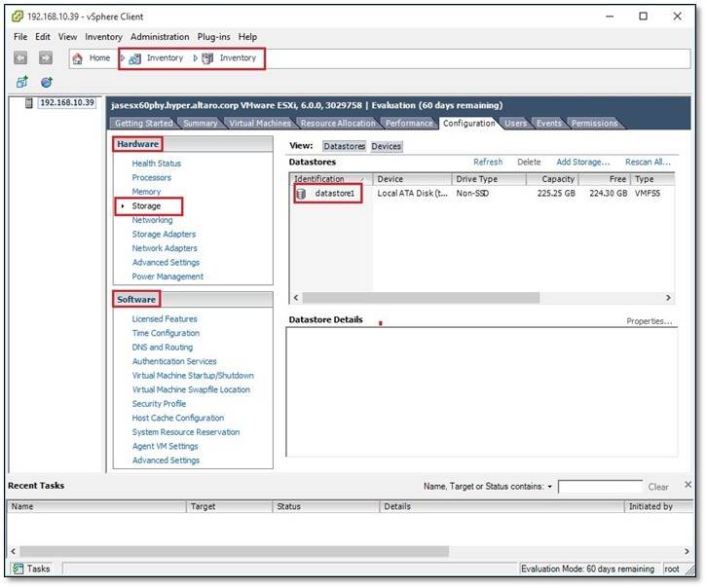The image size is (707, 588).
Task: Switch to the Users tab
Action: coord(515,123)
